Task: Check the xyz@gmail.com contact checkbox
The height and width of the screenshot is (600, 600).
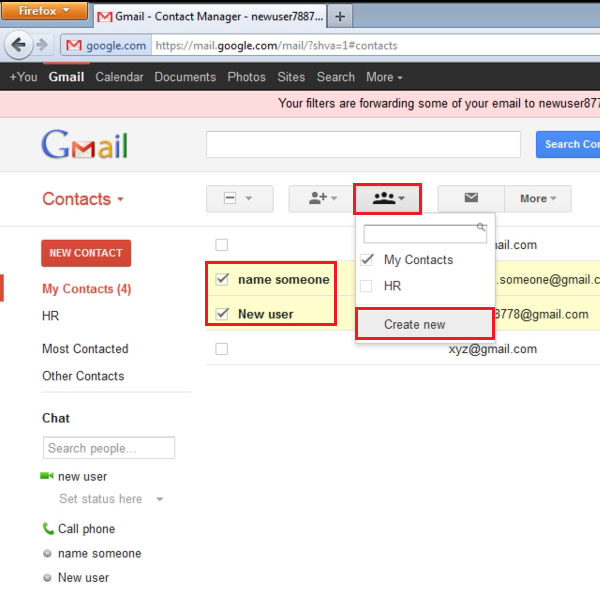Action: point(222,349)
